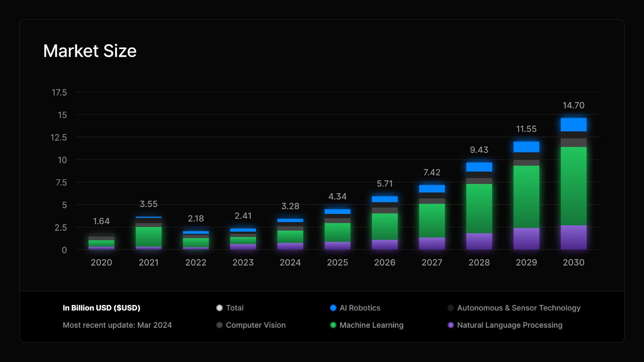
Task: Select the 2029 stacked bar
Action: (x=526, y=195)
